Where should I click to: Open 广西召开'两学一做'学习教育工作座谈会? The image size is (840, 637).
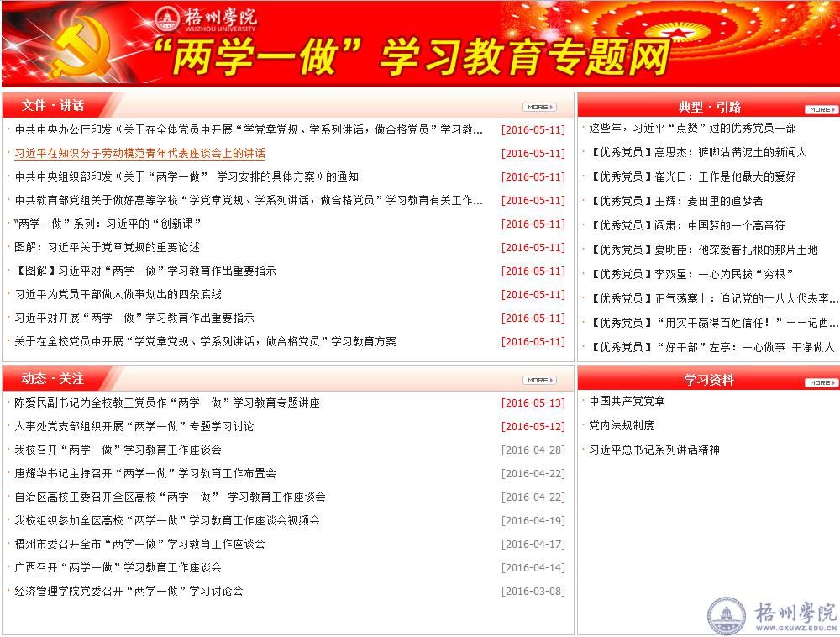(x=118, y=568)
